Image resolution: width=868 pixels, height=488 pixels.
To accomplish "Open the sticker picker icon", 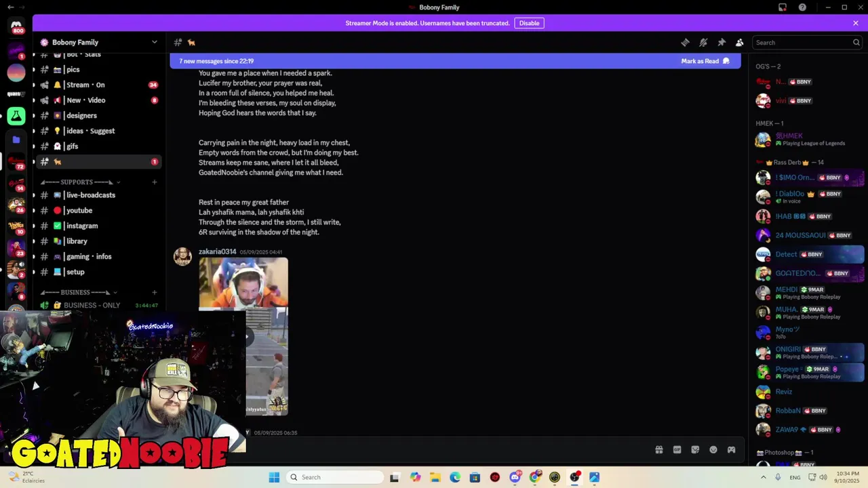I will pyautogui.click(x=695, y=449).
